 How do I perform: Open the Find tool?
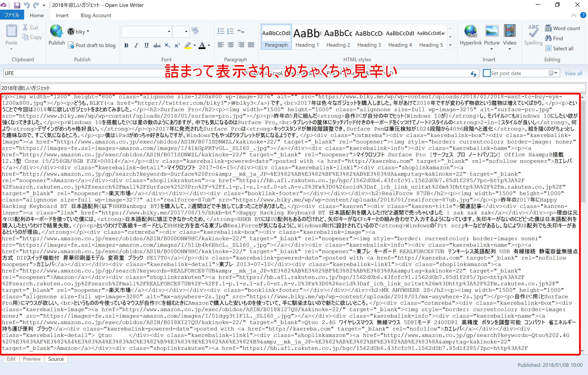[554, 38]
